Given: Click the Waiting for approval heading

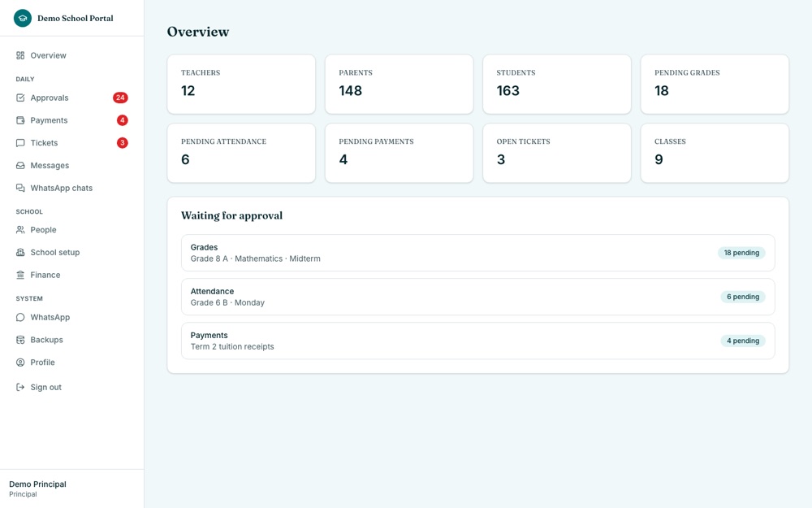Looking at the screenshot, I should coord(231,215).
